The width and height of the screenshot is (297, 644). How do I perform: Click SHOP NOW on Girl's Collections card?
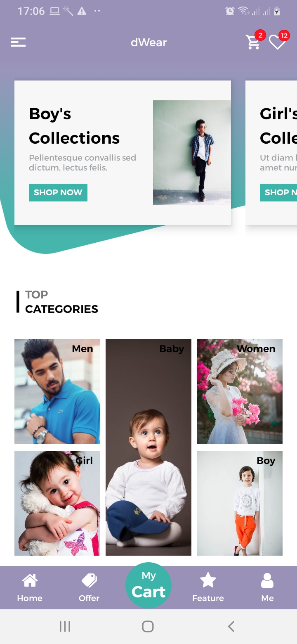[x=278, y=192]
